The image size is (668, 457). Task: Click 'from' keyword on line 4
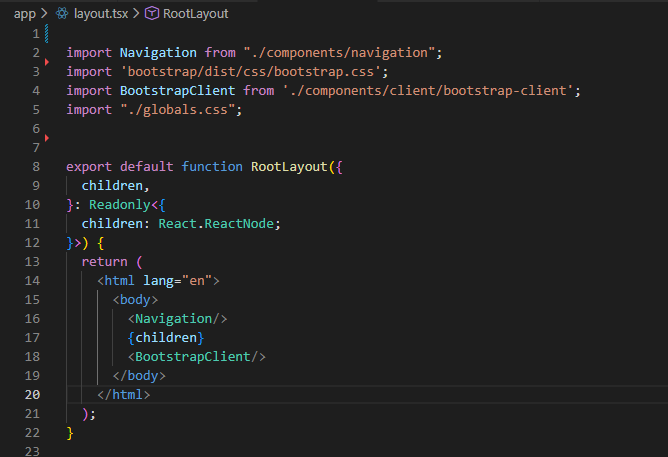click(x=259, y=91)
